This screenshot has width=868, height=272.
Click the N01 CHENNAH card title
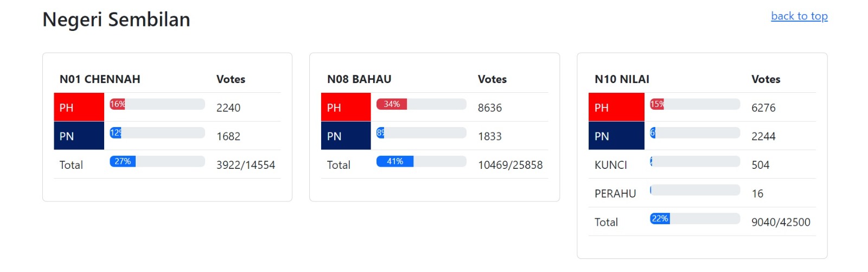[x=100, y=79]
